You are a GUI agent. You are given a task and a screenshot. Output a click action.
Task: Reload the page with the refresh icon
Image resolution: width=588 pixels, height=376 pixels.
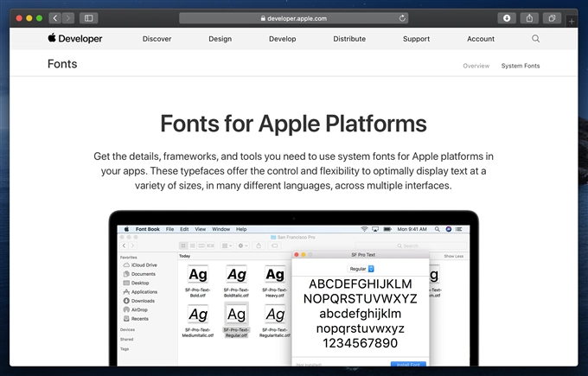[x=402, y=18]
